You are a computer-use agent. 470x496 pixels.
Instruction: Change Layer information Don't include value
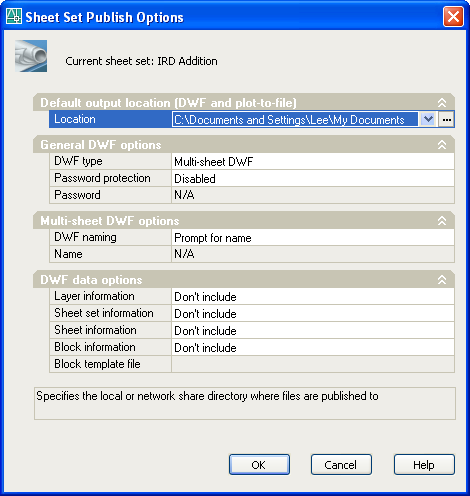(x=313, y=297)
